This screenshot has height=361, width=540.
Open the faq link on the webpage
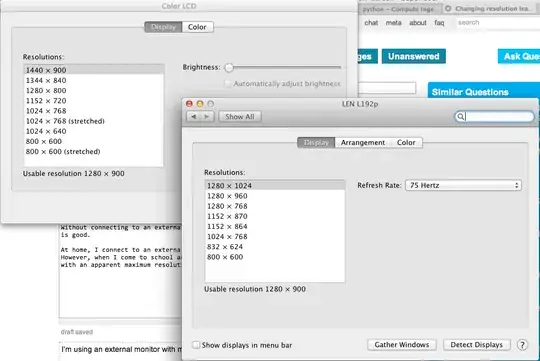pos(439,23)
